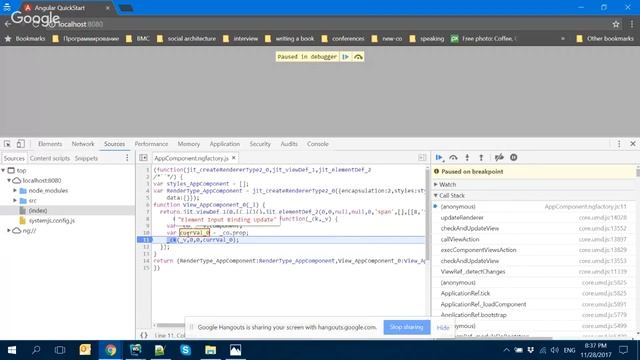Show more bookmarks overflow chevron
Image resolution: width=640 pixels, height=360 pixels.
pos(563,39)
